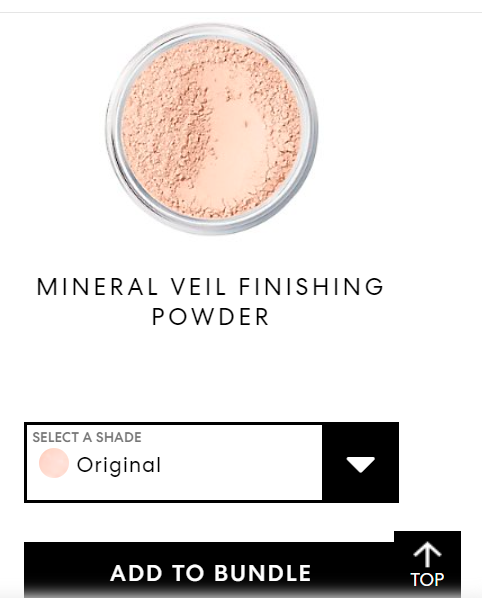Viewport: 482px width, 609px height.
Task: Select the Original peach shade circle
Action: click(54, 463)
